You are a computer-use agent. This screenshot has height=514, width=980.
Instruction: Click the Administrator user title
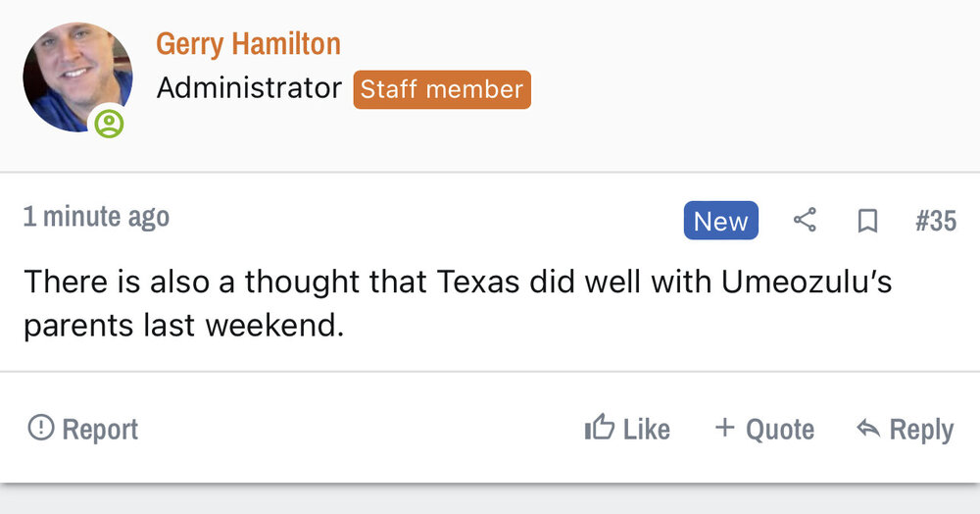(x=249, y=89)
